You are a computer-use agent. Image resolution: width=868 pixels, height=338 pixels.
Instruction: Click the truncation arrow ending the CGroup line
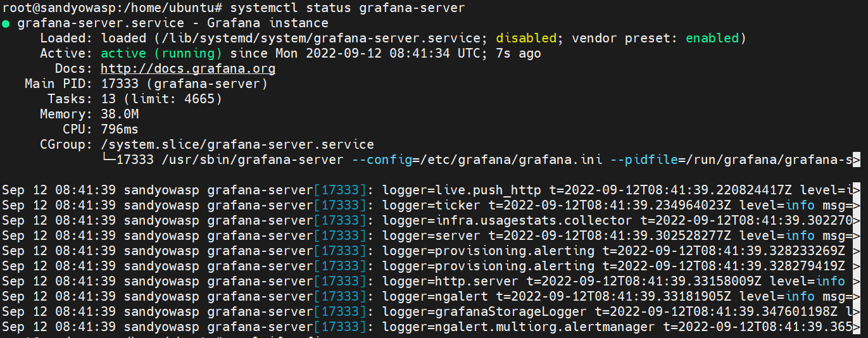[857, 160]
